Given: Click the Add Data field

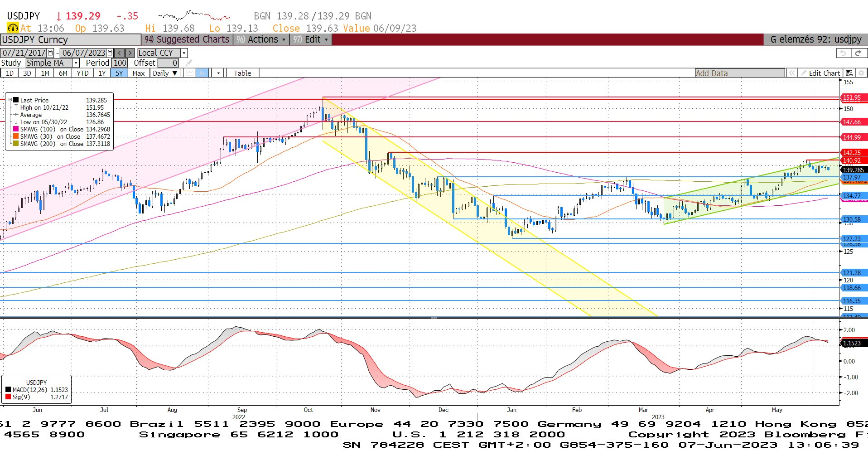Looking at the screenshot, I should click(x=740, y=73).
